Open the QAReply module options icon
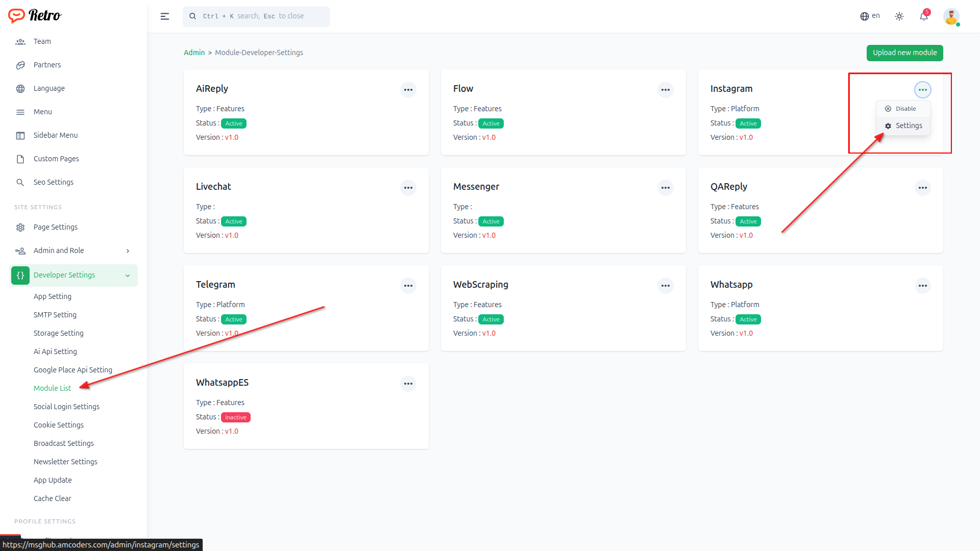 point(923,188)
